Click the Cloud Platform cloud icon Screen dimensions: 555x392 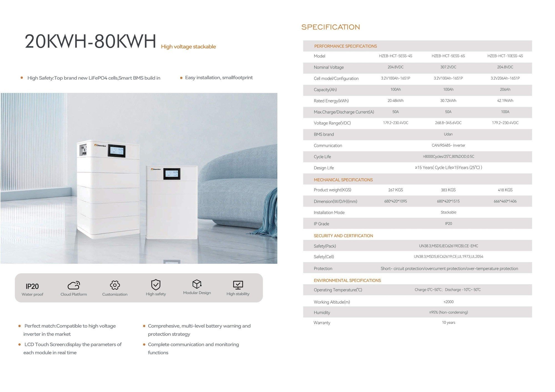point(74,285)
